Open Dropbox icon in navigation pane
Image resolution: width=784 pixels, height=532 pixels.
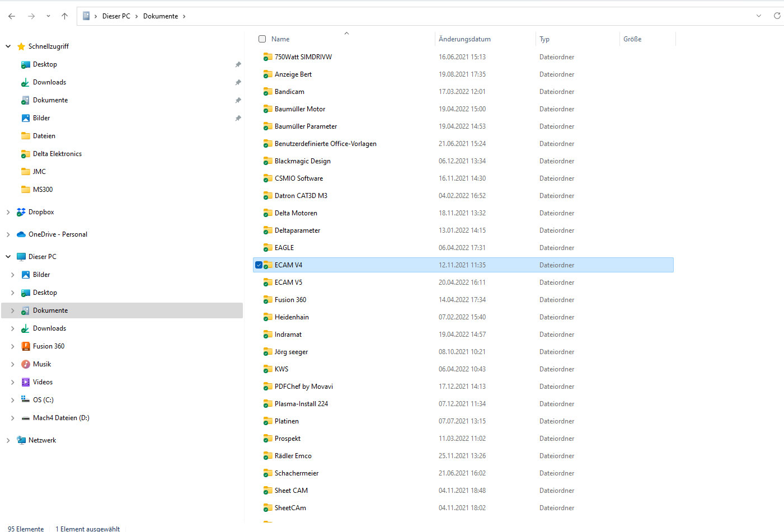tap(21, 212)
